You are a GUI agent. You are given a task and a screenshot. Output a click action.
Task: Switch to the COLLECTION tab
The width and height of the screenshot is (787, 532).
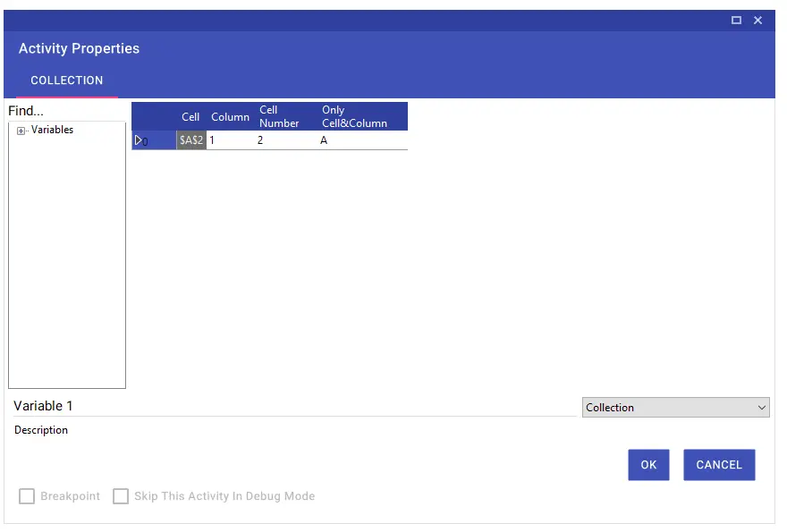[67, 80]
